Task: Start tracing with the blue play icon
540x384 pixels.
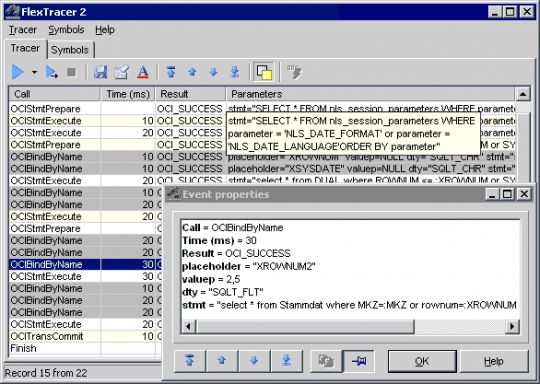Action: [x=18, y=72]
